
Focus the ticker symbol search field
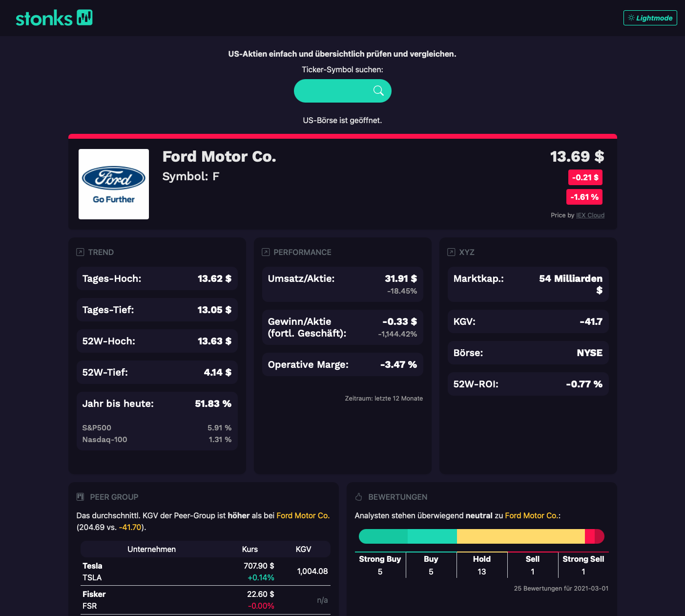342,91
